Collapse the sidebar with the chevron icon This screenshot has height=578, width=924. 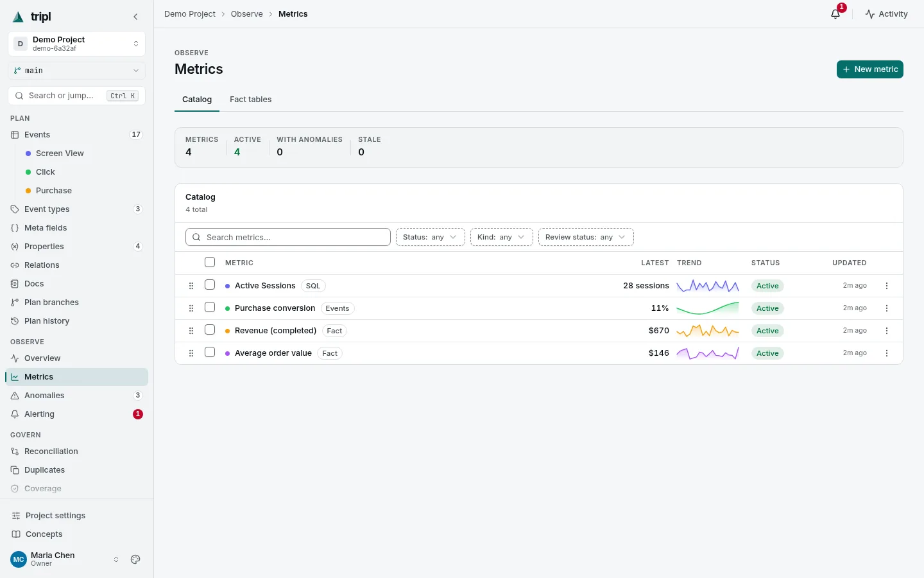pyautogui.click(x=135, y=17)
